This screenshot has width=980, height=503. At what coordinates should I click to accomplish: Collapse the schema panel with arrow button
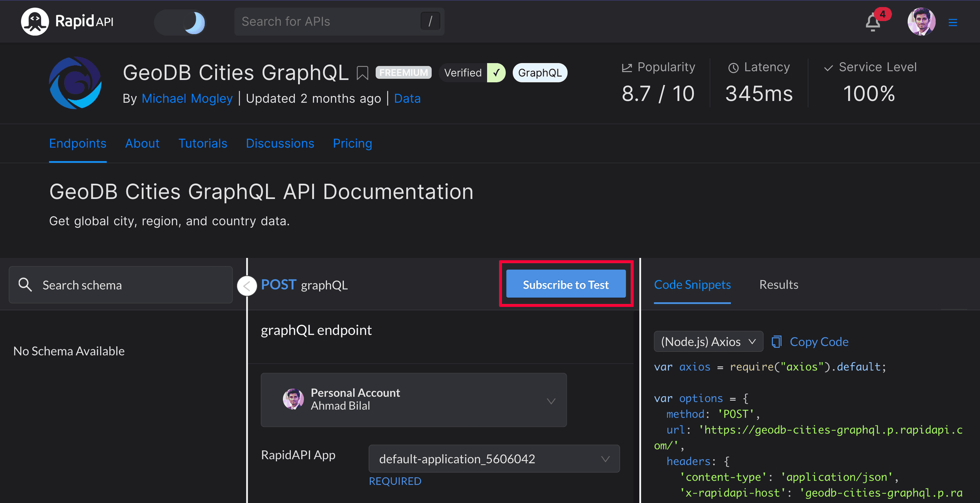tap(247, 286)
